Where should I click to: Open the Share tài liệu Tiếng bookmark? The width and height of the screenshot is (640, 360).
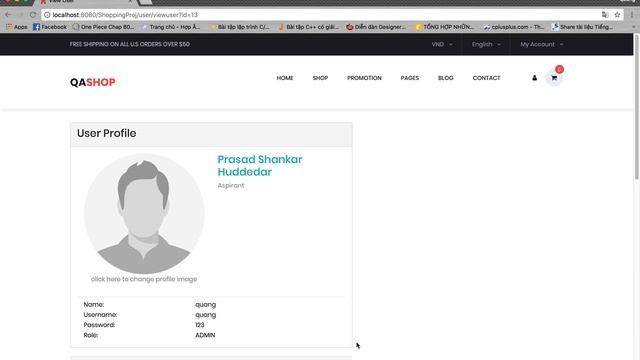[582, 27]
